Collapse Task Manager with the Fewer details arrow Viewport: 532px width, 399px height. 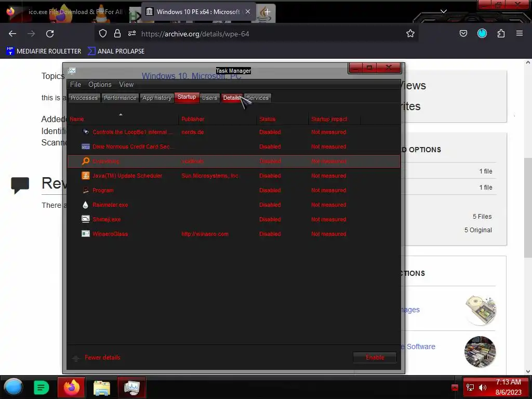click(76, 357)
